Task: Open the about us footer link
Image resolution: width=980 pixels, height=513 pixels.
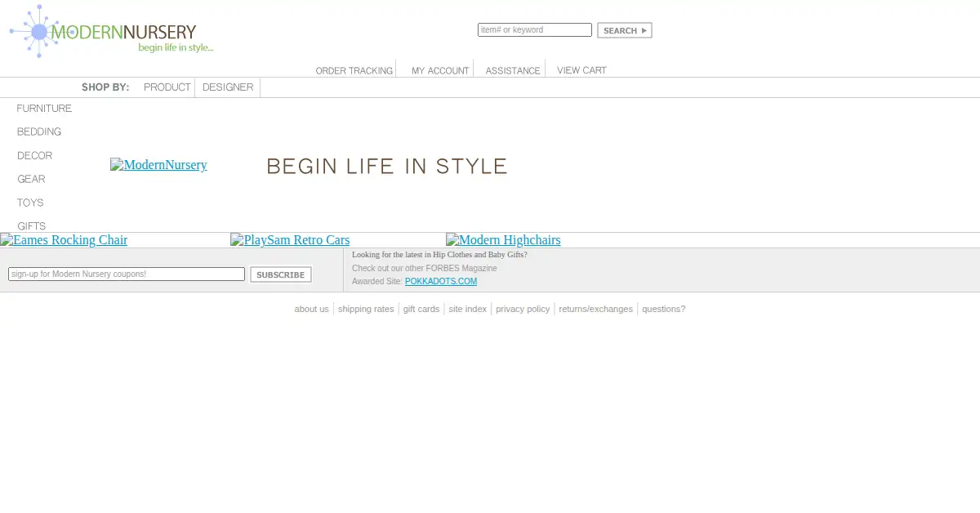Action: click(311, 309)
